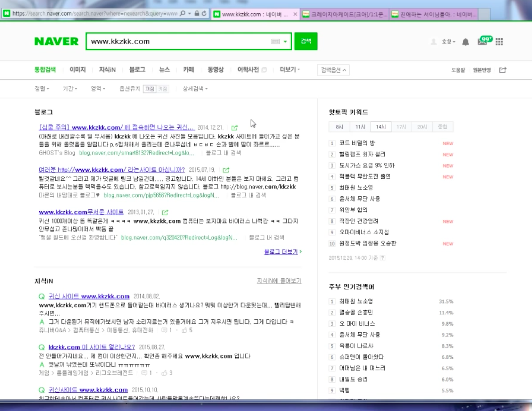The width and height of the screenshot is (532, 411).
Task: Open the mail icon with 99+ badge
Action: coord(484,40)
